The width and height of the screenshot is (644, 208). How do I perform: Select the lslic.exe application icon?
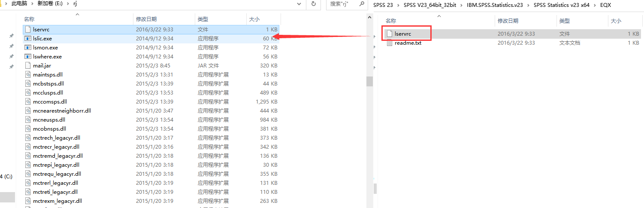[27, 38]
